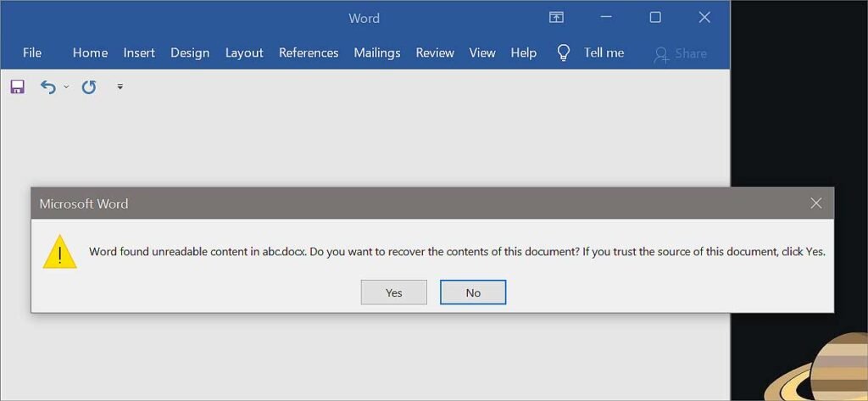The height and width of the screenshot is (401, 868).
Task: Select the References tab
Action: coord(309,53)
